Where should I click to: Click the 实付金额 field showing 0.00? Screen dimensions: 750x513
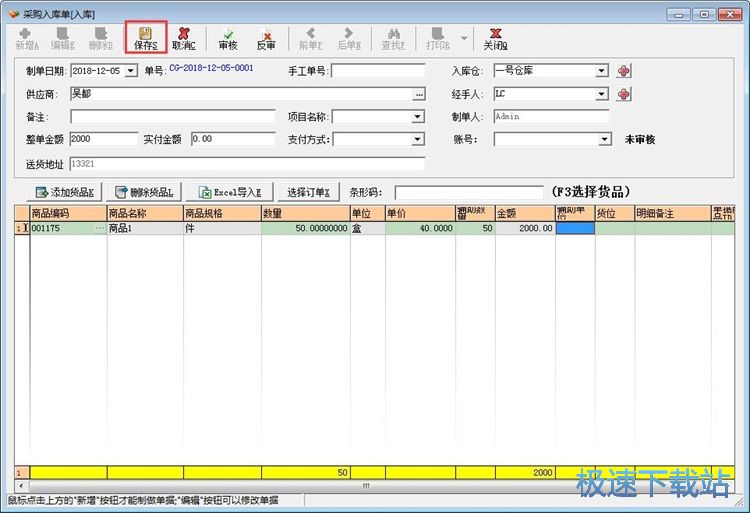coord(233,139)
